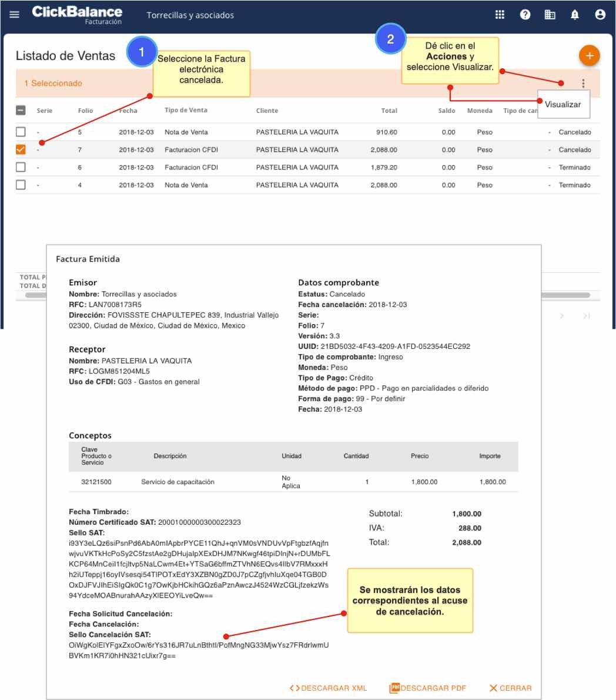
Task: Sort the list by Total column
Action: click(x=389, y=111)
